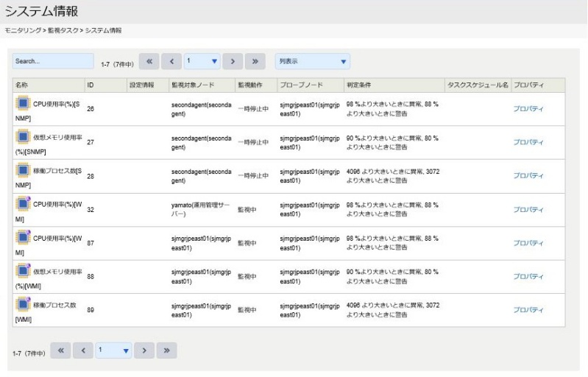Click the virtual memory WMI icon in row ID 88
This screenshot has height=377, width=588.
[23, 270]
